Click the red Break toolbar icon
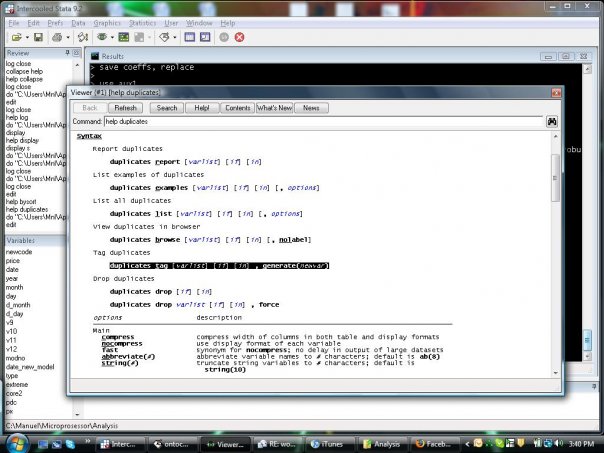604x453 pixels. click(x=240, y=37)
